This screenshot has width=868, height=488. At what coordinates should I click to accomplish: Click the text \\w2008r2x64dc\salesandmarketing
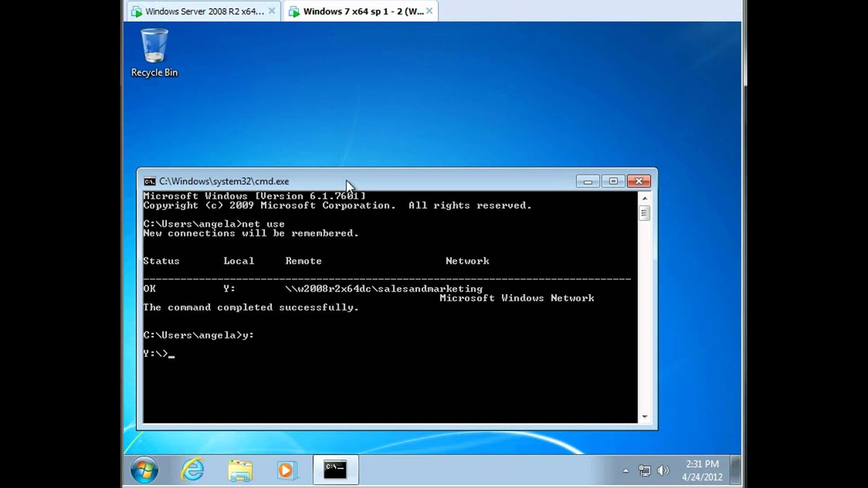[384, 289]
